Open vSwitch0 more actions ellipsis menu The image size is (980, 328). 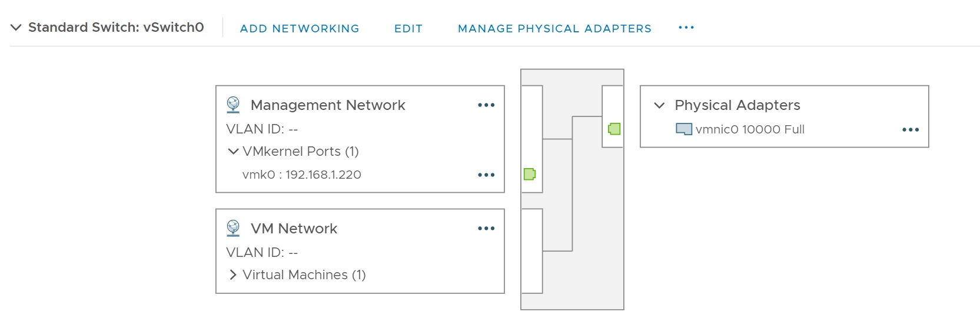686,28
